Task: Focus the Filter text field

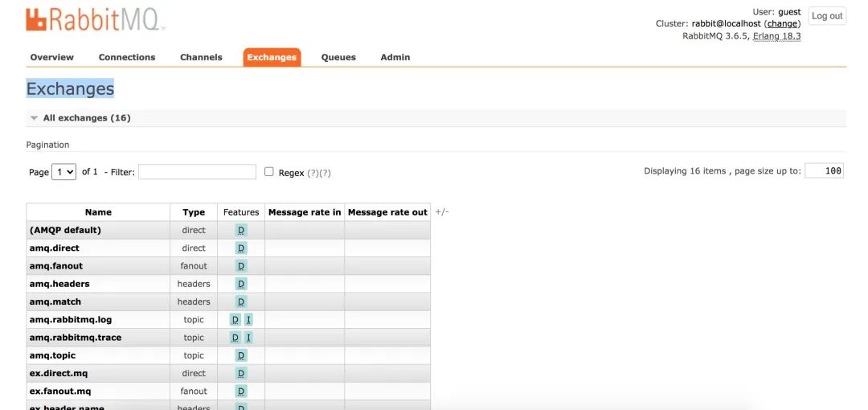Action: 197,172
